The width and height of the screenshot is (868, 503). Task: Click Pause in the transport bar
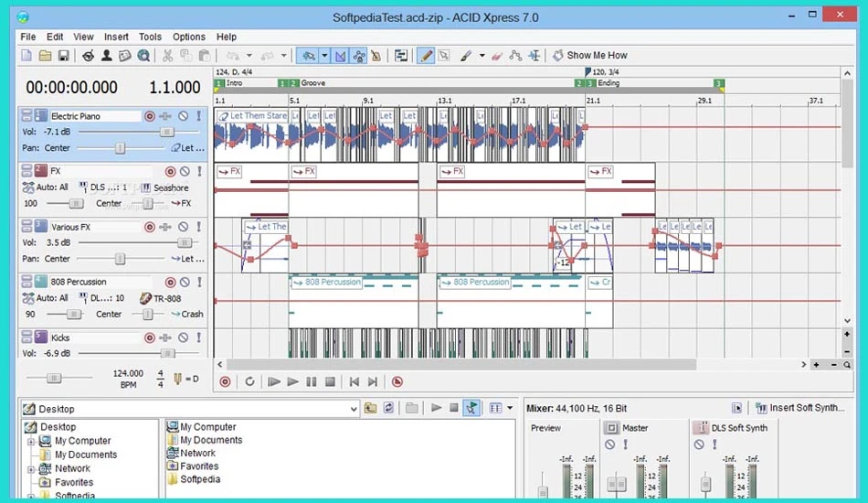click(312, 381)
